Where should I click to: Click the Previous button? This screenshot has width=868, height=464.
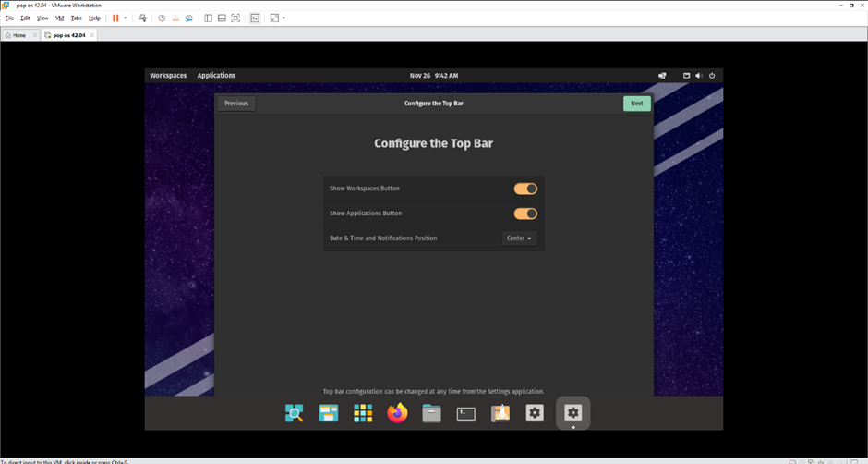(236, 104)
